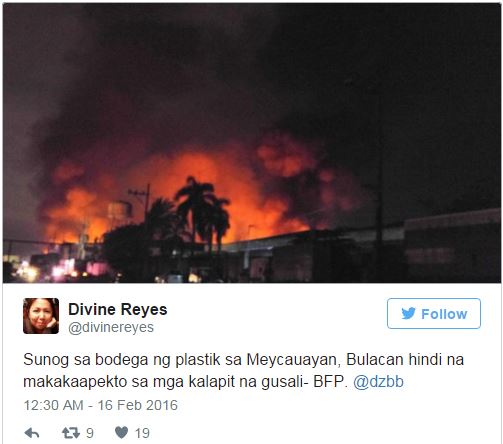Viewport: 503px width, 444px height.
Task: Open the @dzbb mention link
Action: pos(378,382)
